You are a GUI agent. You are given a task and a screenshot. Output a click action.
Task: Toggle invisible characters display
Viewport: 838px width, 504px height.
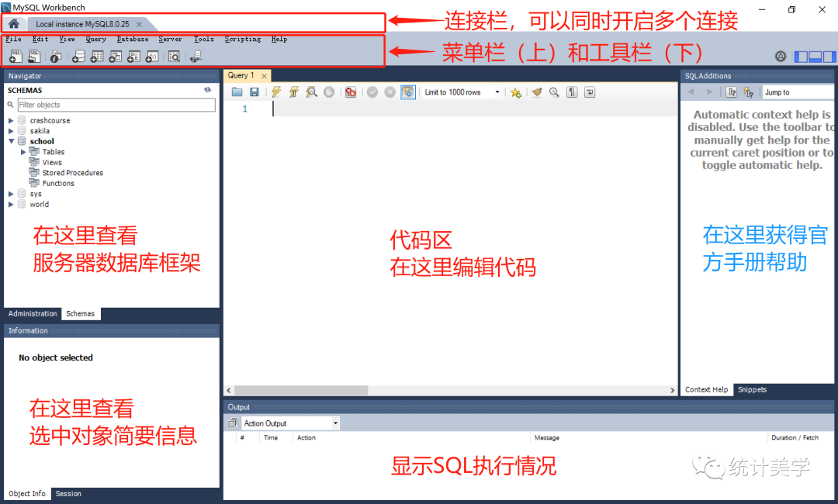click(572, 92)
